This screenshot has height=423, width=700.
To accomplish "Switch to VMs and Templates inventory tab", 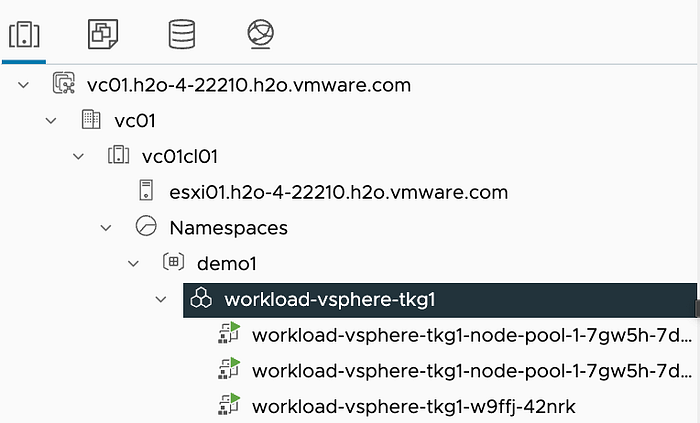I will click(103, 34).
